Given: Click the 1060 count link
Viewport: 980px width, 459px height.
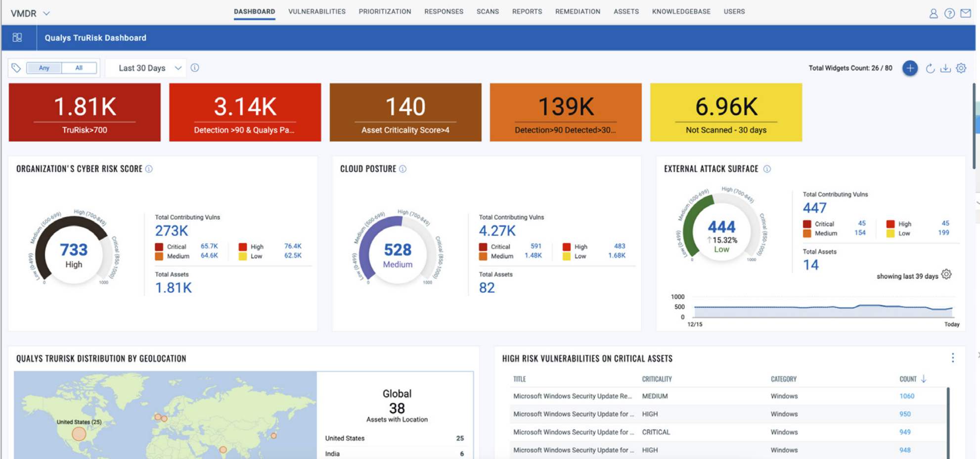Looking at the screenshot, I should 907,396.
